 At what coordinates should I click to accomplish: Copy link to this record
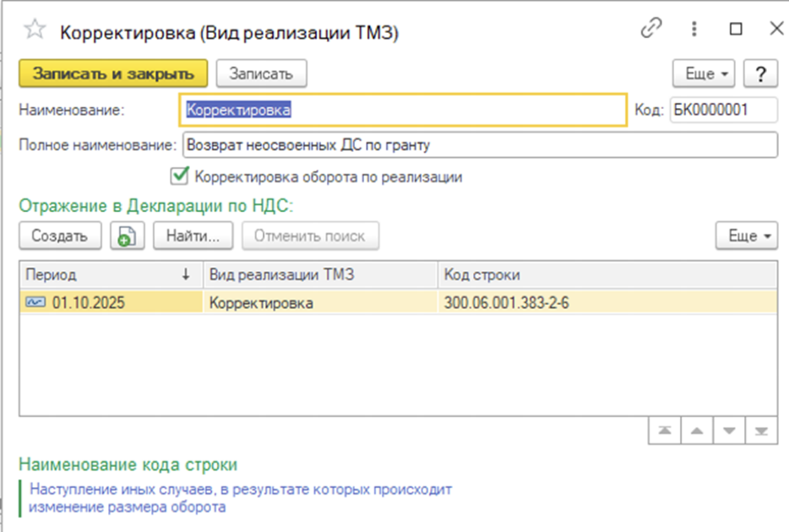click(650, 30)
